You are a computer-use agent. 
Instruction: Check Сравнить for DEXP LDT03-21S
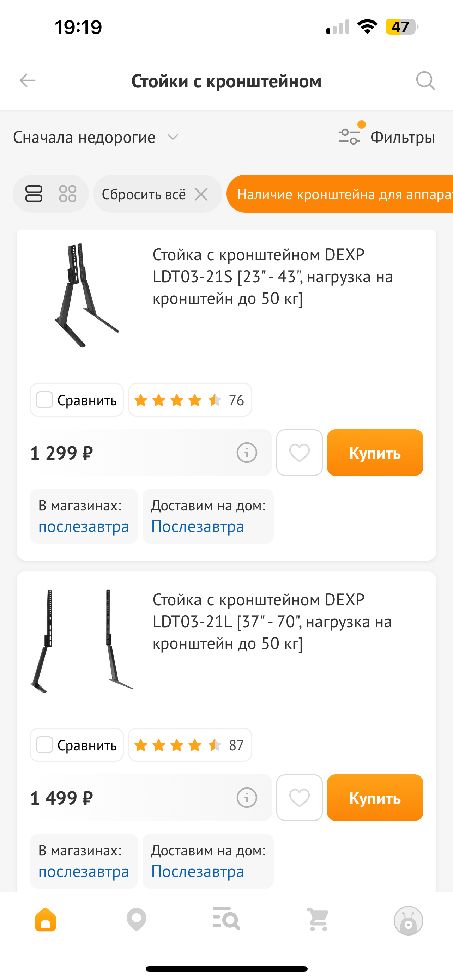pos(77,400)
